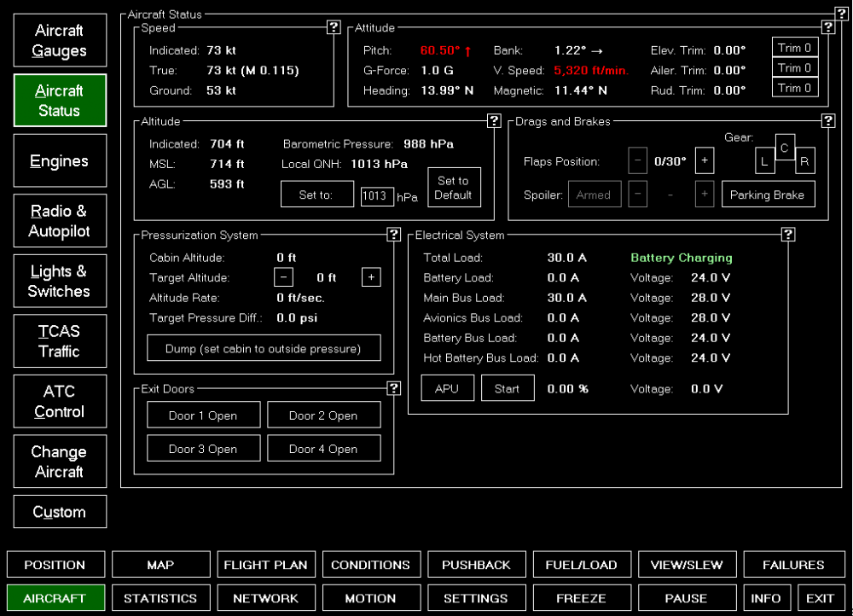Show help for Drags and Brakes

pos(827,121)
